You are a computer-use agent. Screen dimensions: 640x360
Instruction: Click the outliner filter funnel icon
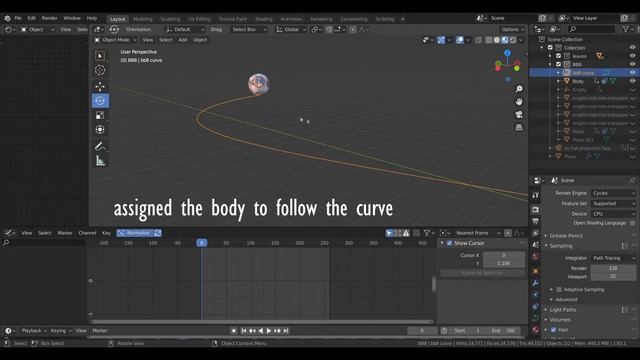[626, 29]
